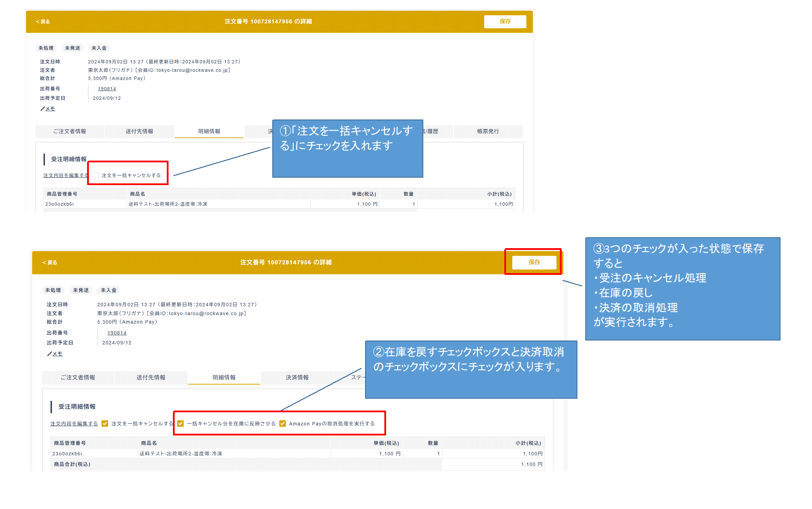Switch to the 帳票発行 tab
Viewport: 812px width, 509px height.
[488, 131]
